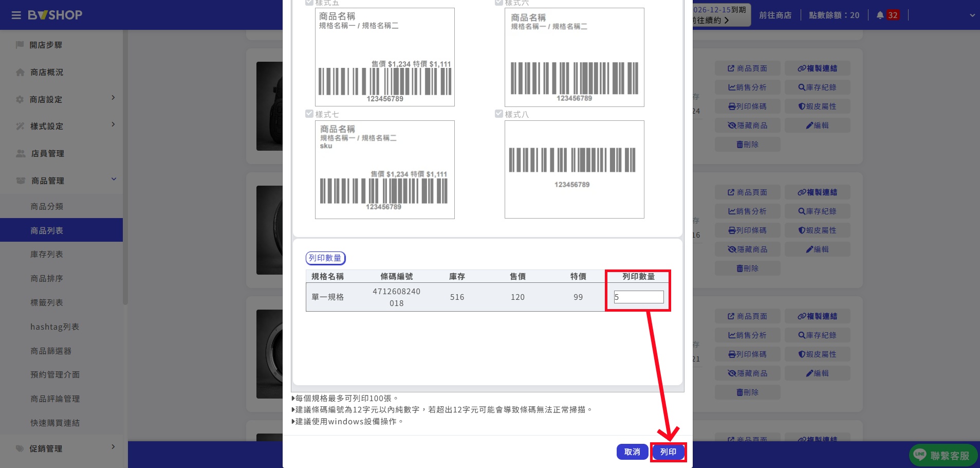The width and height of the screenshot is (980, 468).
Task: Click the third product's 商品頁面 button
Action: [747, 316]
